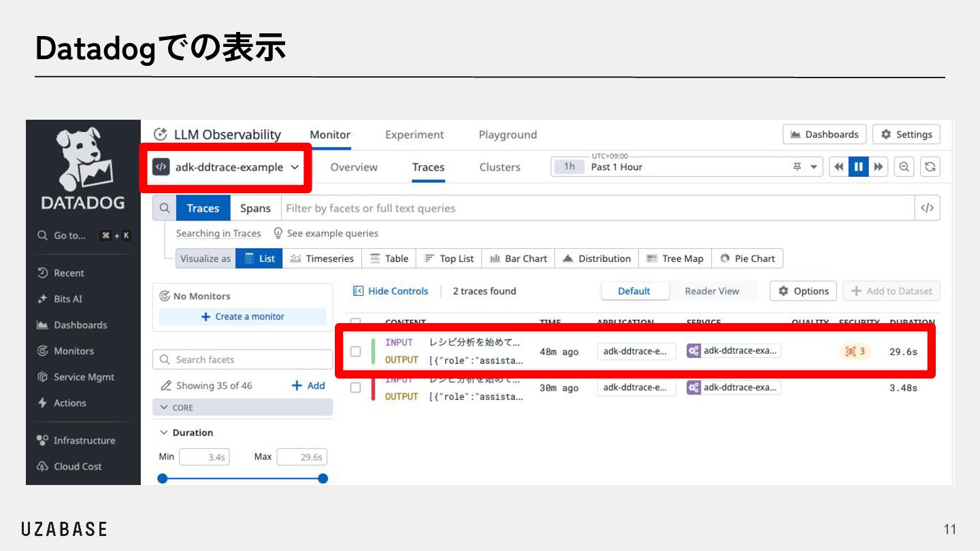
Task: Switch to the Monitor tab
Action: click(330, 135)
